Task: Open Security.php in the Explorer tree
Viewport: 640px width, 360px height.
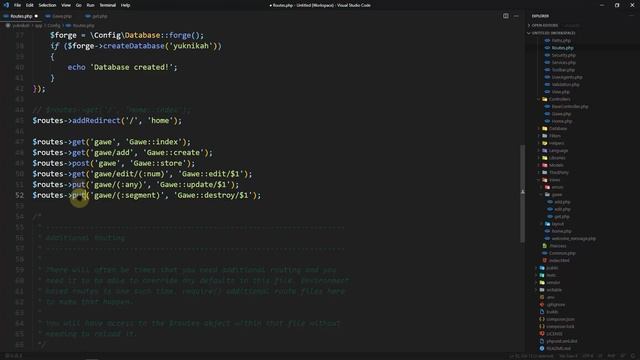Action: pos(563,55)
